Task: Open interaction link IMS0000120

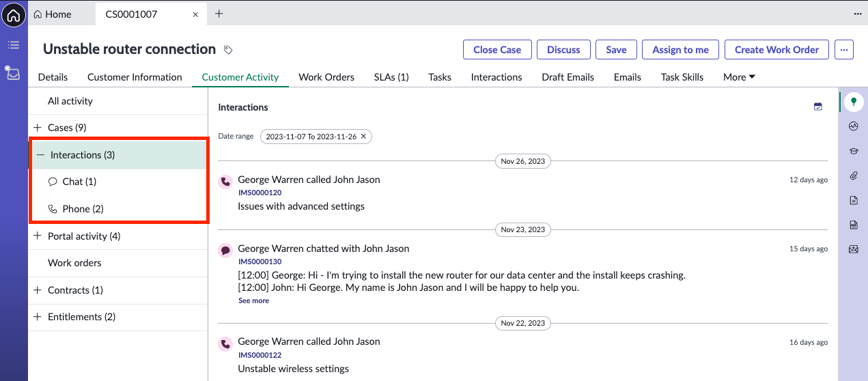Action: tap(260, 193)
